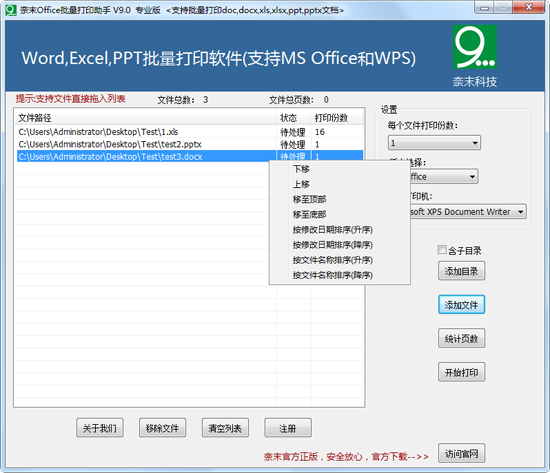Select the test3.docx file row
Viewport: 550px width, 473px height.
[x=189, y=156]
